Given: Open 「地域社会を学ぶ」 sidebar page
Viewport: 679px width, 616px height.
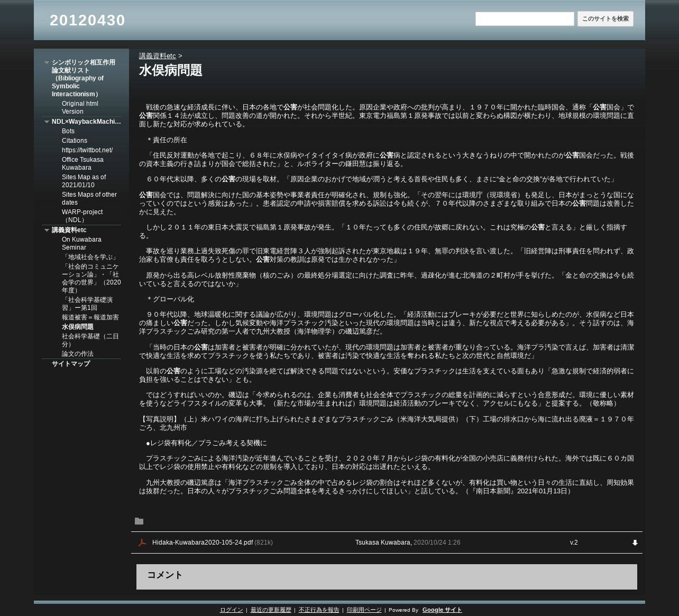Looking at the screenshot, I should tap(90, 257).
